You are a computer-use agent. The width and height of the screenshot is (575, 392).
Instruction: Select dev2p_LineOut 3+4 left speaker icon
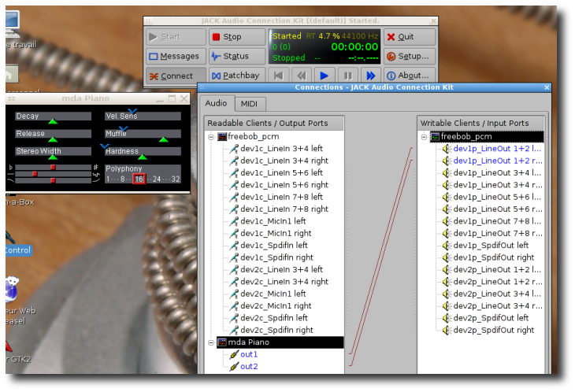[x=447, y=294]
